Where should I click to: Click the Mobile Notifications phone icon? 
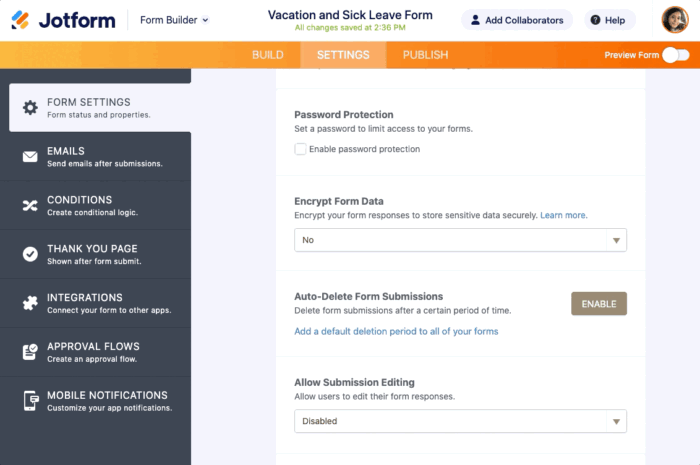coord(30,401)
